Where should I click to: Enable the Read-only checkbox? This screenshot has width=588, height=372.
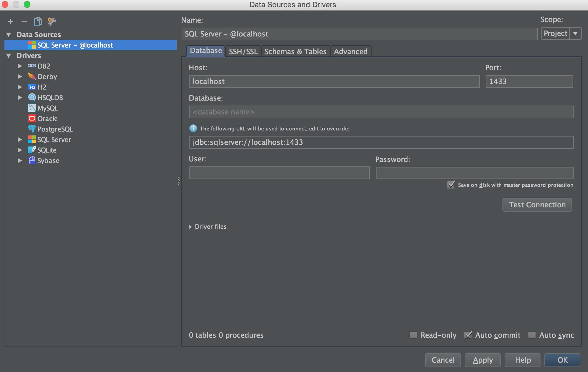(413, 335)
